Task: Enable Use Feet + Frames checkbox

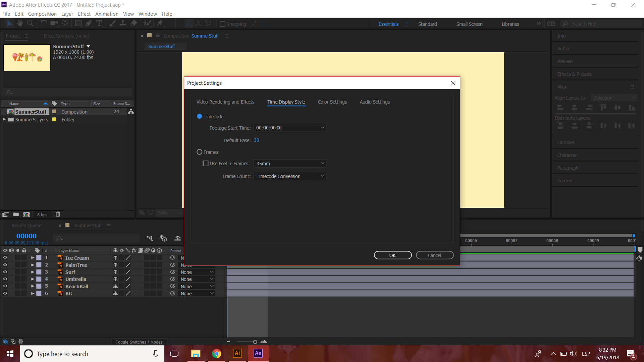Action: pos(205,164)
